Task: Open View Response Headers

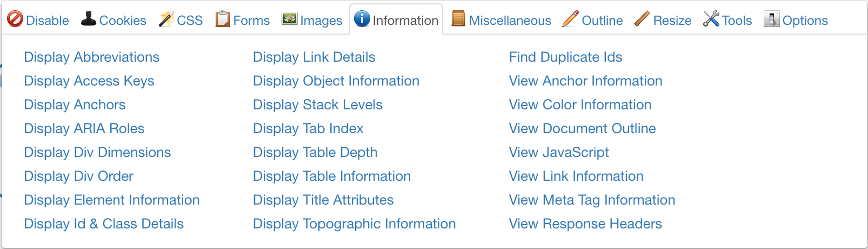Action: pyautogui.click(x=585, y=224)
